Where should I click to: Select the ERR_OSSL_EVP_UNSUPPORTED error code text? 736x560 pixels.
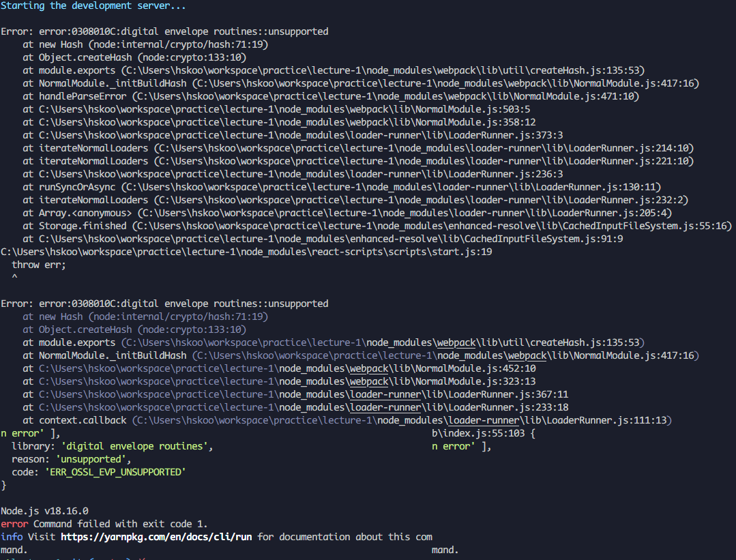[116, 471]
